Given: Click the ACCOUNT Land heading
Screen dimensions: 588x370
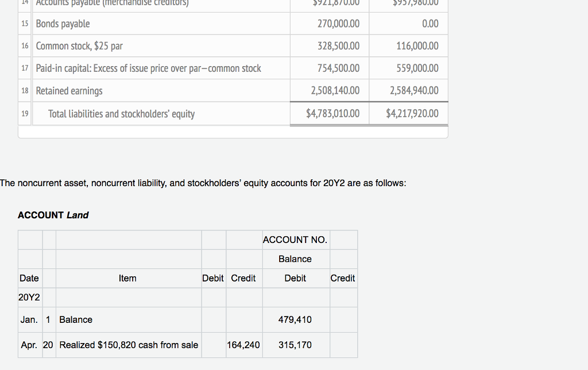Looking at the screenshot, I should pyautogui.click(x=53, y=215).
